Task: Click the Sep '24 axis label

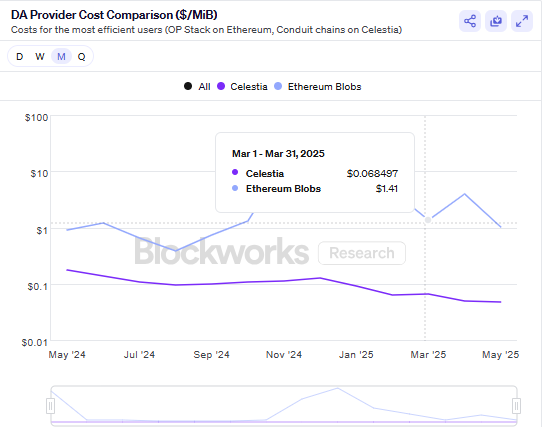Action: click(x=211, y=355)
